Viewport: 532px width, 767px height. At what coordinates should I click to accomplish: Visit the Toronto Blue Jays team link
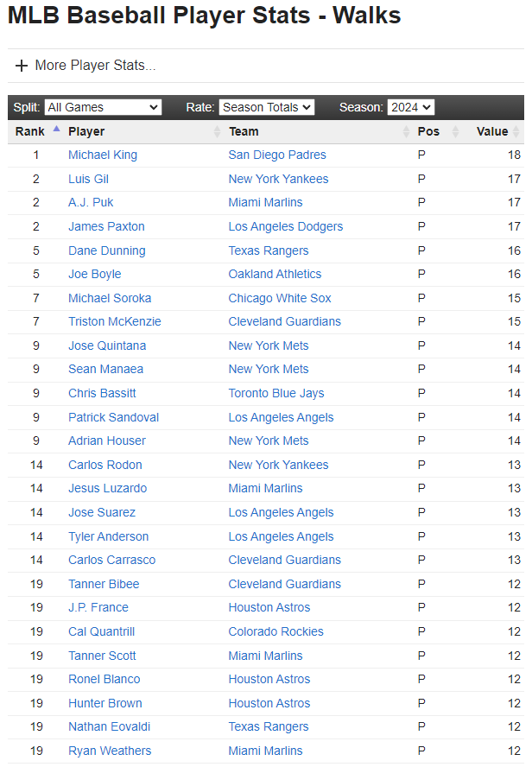pos(276,393)
